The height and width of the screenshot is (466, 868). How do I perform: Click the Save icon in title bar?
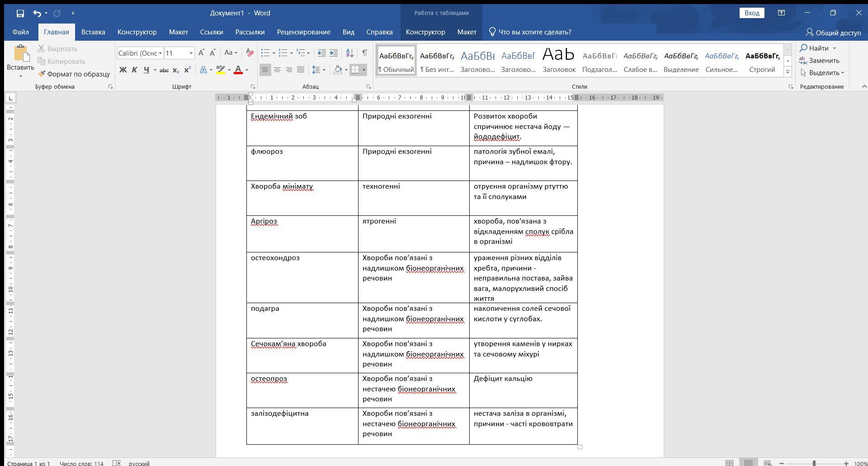coord(20,13)
